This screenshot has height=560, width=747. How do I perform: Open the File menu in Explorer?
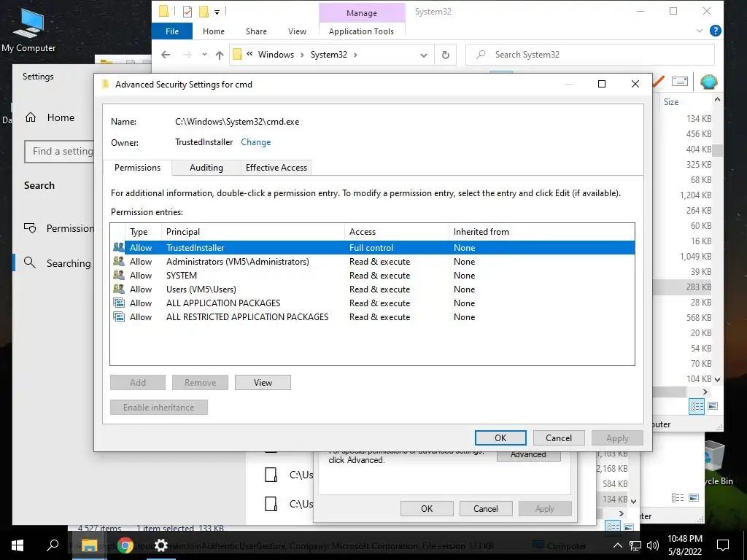click(x=172, y=31)
